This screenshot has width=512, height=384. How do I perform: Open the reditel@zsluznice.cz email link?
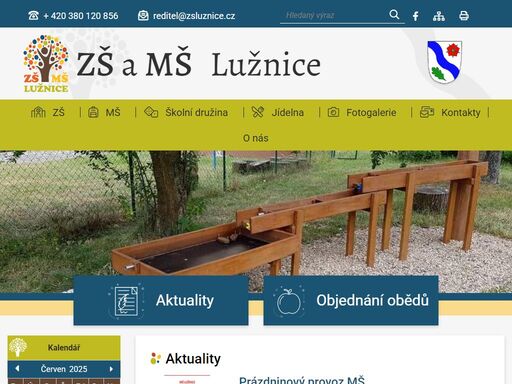pyautogui.click(x=194, y=16)
